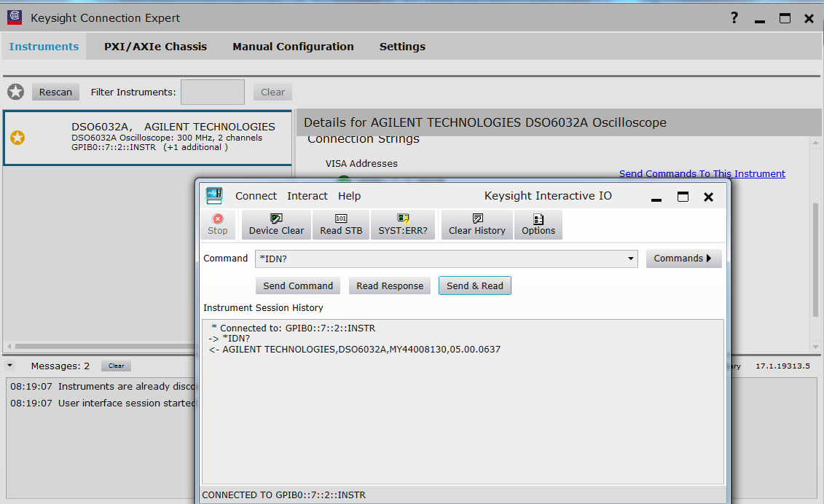Click the Send Commands To This Instrument link
The width and height of the screenshot is (824, 504).
click(x=702, y=173)
